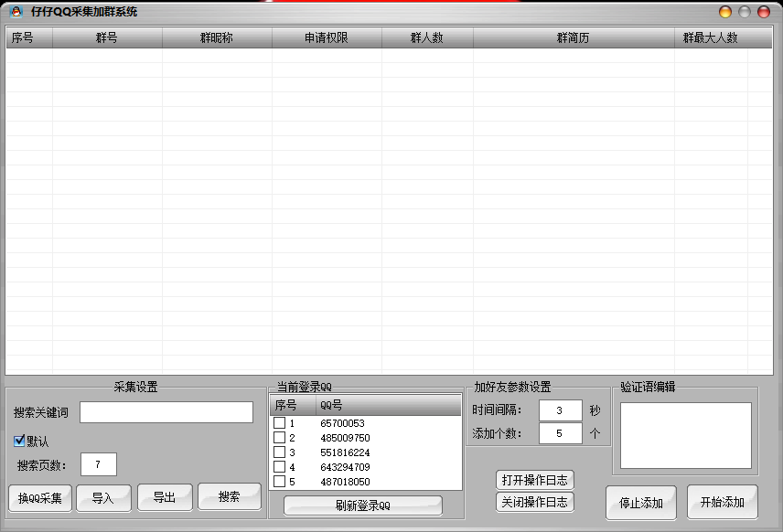Click the gray maximize window button
This screenshot has height=532, width=783.
pos(744,12)
